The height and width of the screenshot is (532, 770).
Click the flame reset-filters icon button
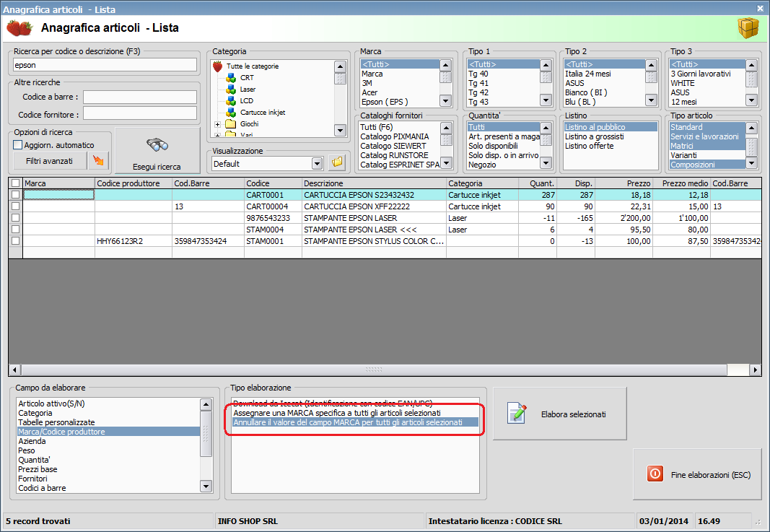tap(98, 161)
